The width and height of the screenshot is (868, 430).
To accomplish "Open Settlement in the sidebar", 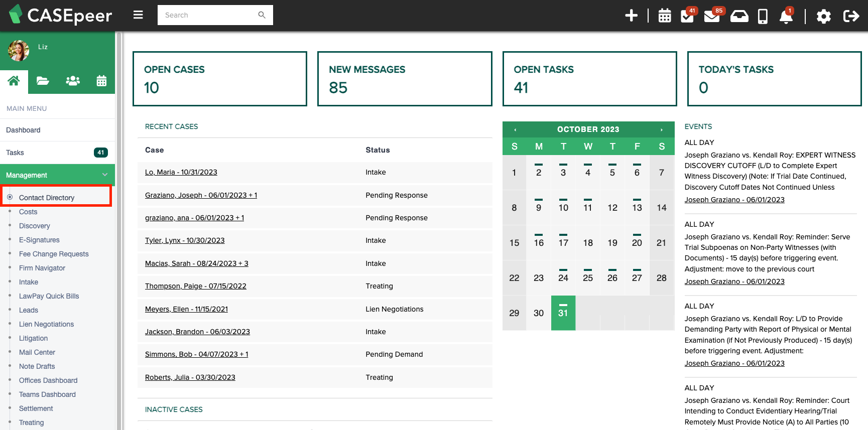I will pos(36,408).
